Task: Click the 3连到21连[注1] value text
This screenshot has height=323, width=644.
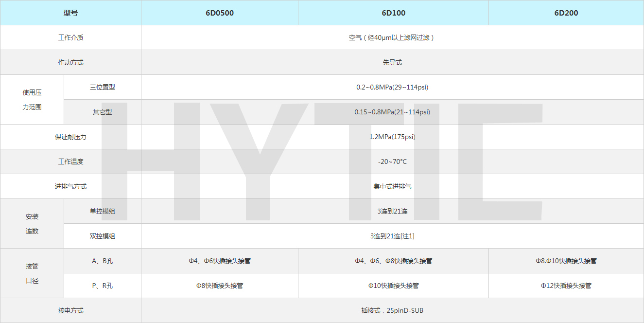Action: pyautogui.click(x=392, y=236)
